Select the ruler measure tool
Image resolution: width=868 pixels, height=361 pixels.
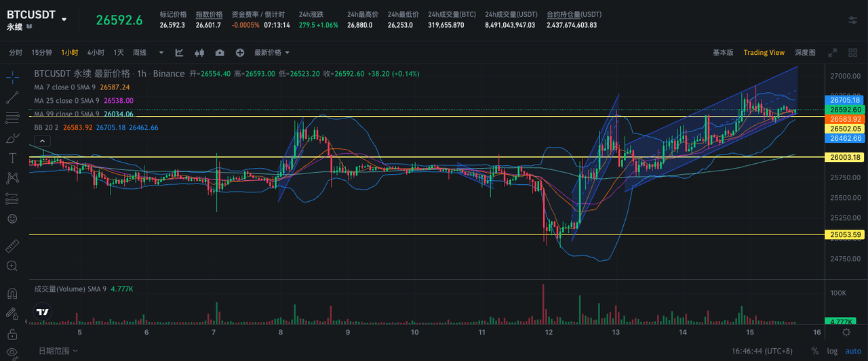point(12,245)
